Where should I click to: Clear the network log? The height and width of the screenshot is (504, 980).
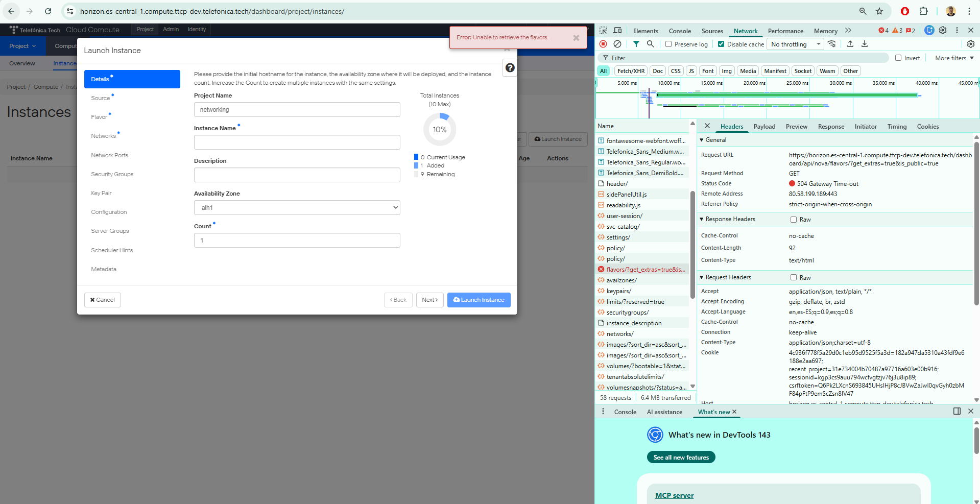coord(617,44)
